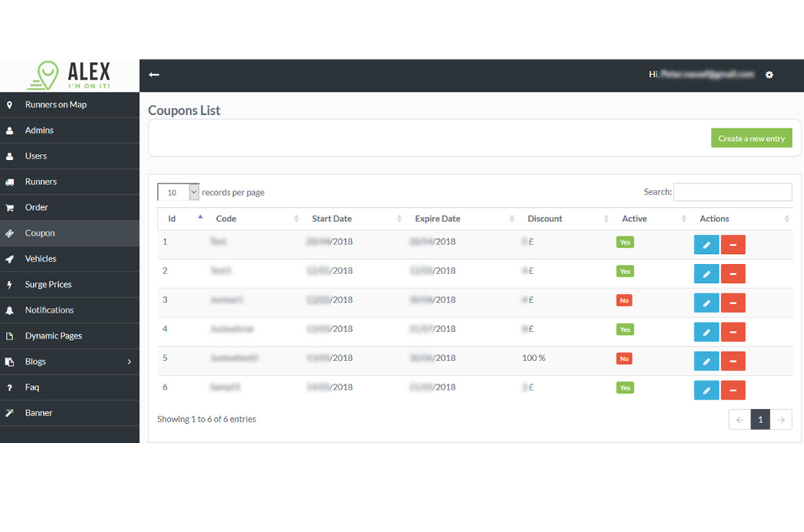This screenshot has width=804, height=532.
Task: Open the records per page dropdown
Action: click(x=178, y=192)
